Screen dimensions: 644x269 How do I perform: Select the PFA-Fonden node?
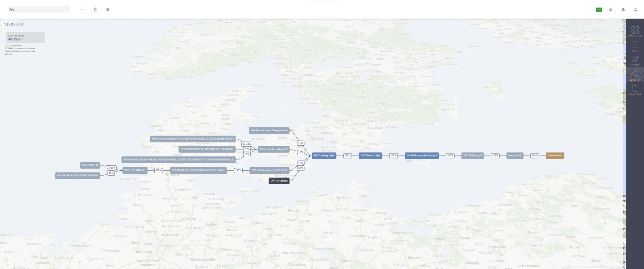coord(90,165)
